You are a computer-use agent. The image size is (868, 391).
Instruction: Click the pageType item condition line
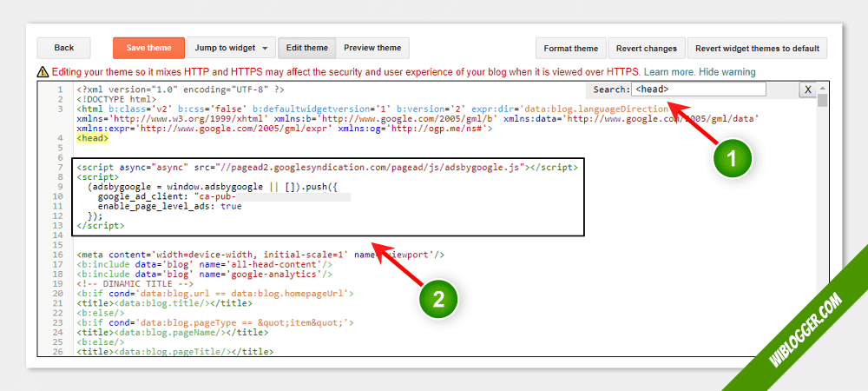pos(214,322)
